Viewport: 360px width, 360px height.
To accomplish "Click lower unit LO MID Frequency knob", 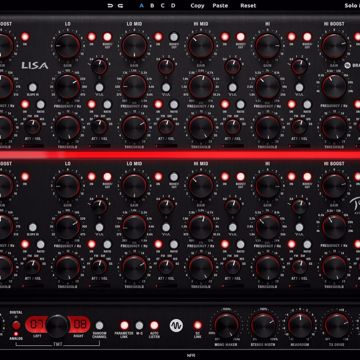I will pos(134,227).
